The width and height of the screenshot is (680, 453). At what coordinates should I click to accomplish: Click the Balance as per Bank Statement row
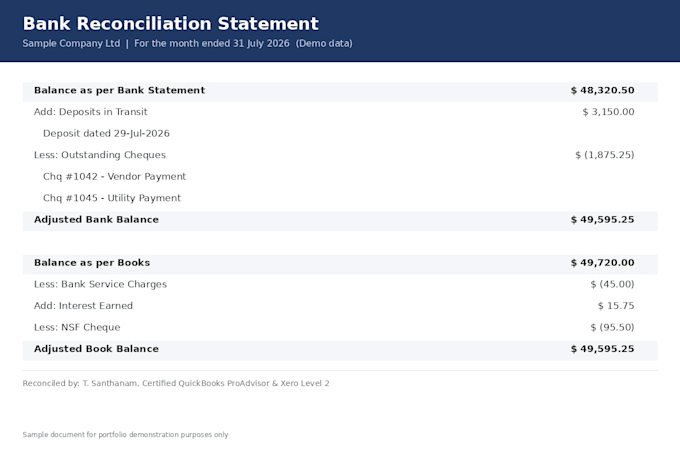340,92
